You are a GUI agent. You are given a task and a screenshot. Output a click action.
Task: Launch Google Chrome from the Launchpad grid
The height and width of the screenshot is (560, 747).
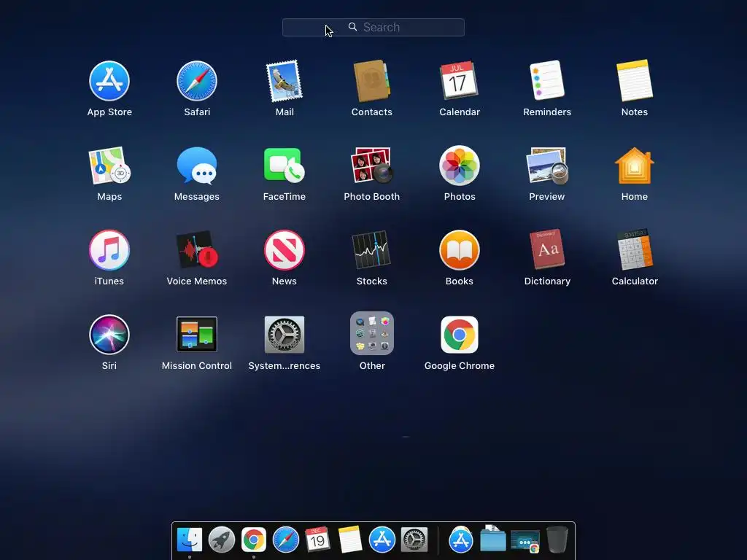coord(460,335)
